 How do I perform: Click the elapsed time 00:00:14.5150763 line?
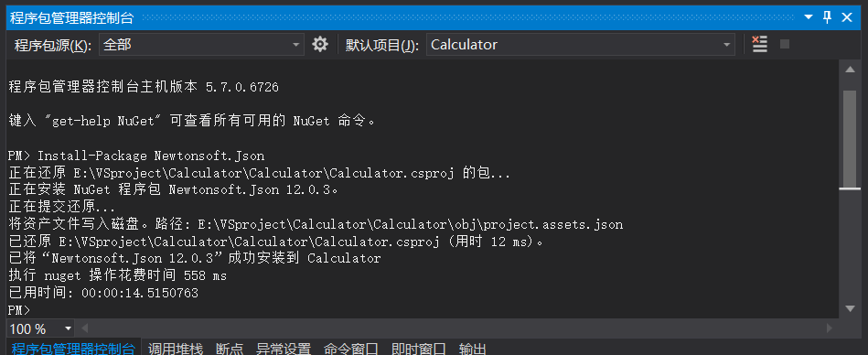pyautogui.click(x=103, y=293)
